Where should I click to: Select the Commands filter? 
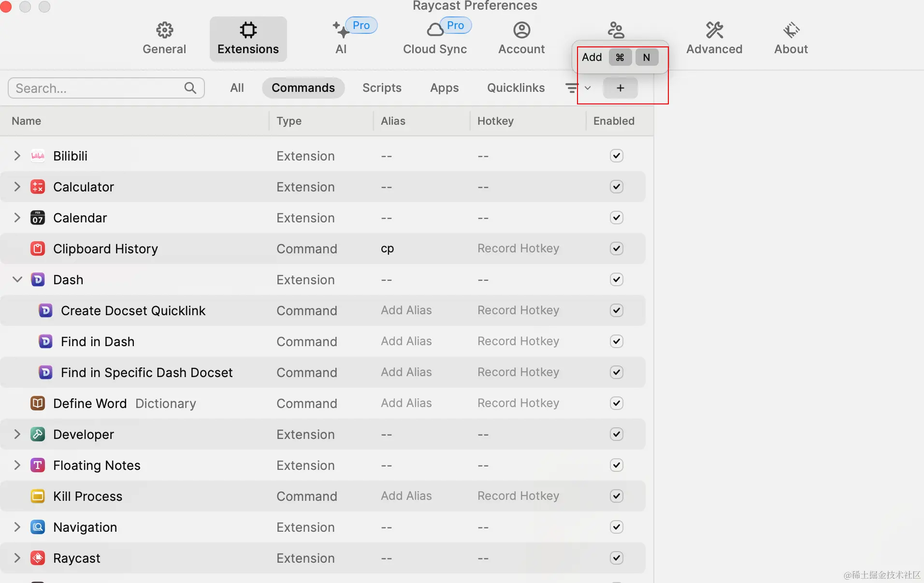pos(303,88)
